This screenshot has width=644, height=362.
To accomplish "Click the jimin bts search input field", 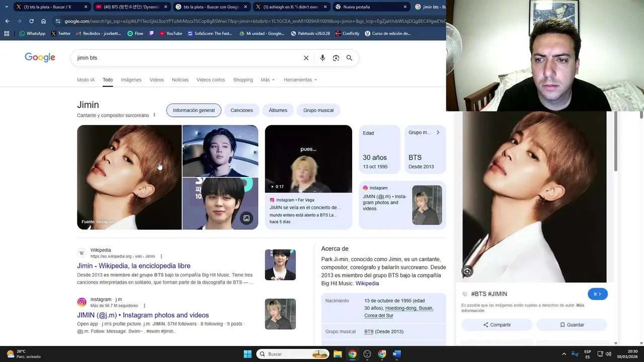I will [x=186, y=58].
